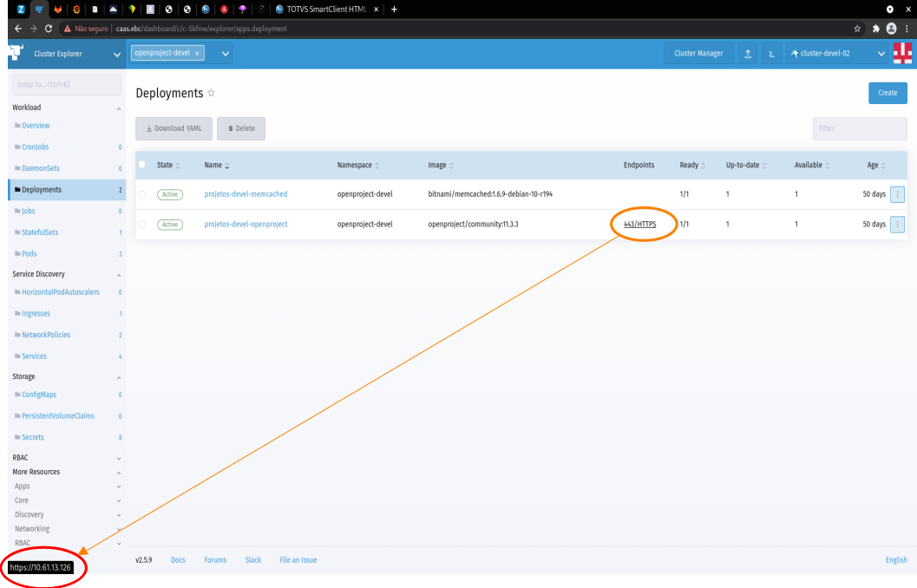The image size is (917, 588).
Task: Click inside the Filter input field
Action: (x=859, y=127)
